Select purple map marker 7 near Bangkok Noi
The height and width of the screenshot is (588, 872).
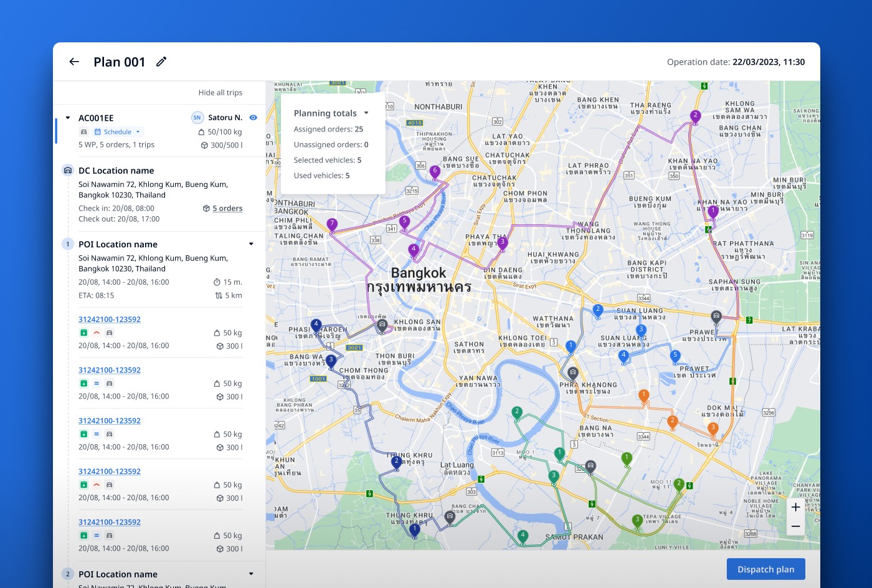[x=332, y=224]
